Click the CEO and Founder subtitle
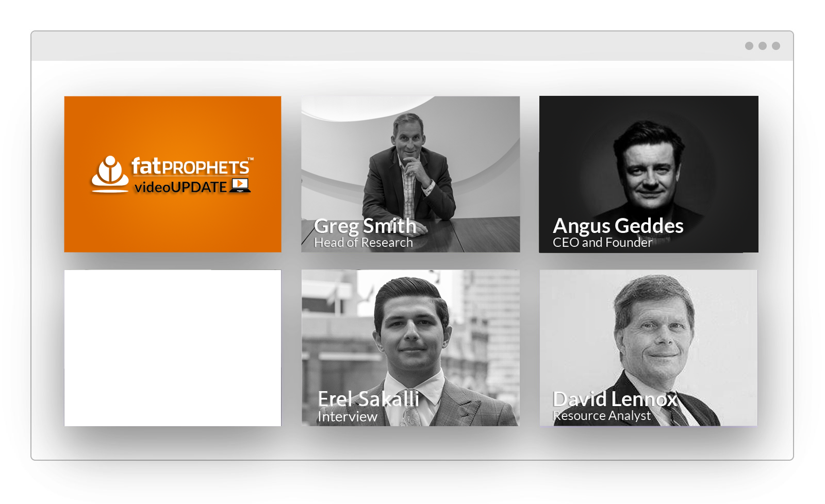Screen dimensions: 825x504 602,243
